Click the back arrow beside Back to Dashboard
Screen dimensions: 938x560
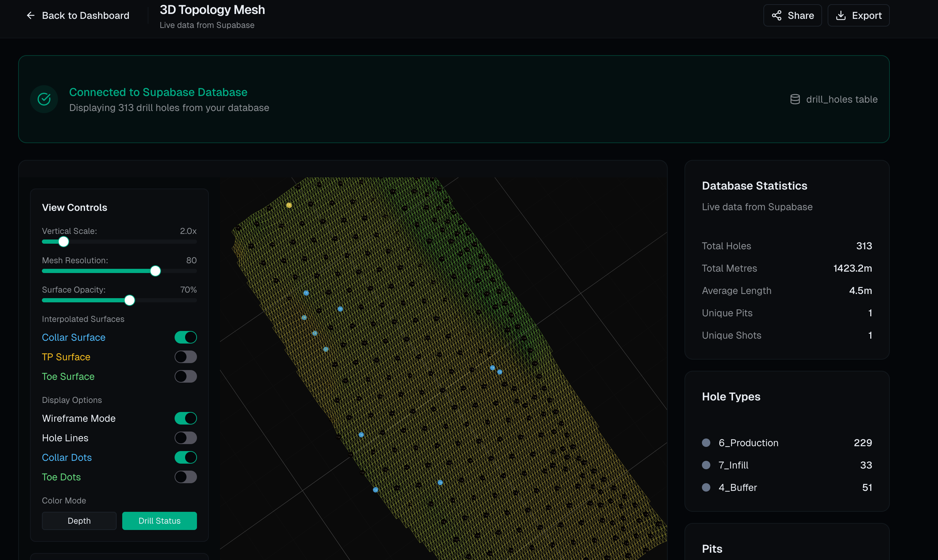tap(30, 15)
